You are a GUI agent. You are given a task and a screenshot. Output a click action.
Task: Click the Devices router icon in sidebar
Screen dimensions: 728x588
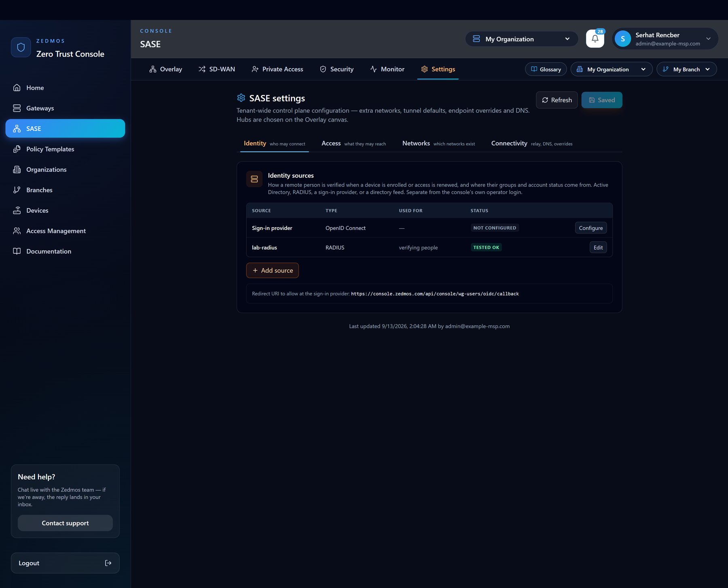17,211
